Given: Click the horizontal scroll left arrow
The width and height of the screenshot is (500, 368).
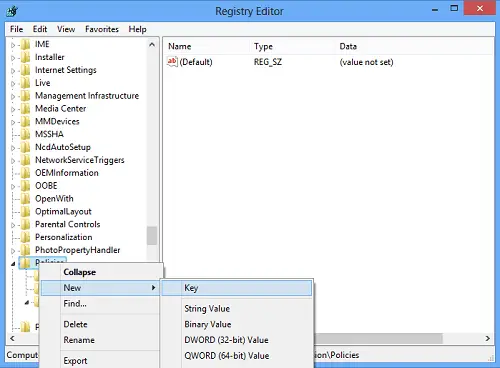Looking at the screenshot, I should [12, 338].
